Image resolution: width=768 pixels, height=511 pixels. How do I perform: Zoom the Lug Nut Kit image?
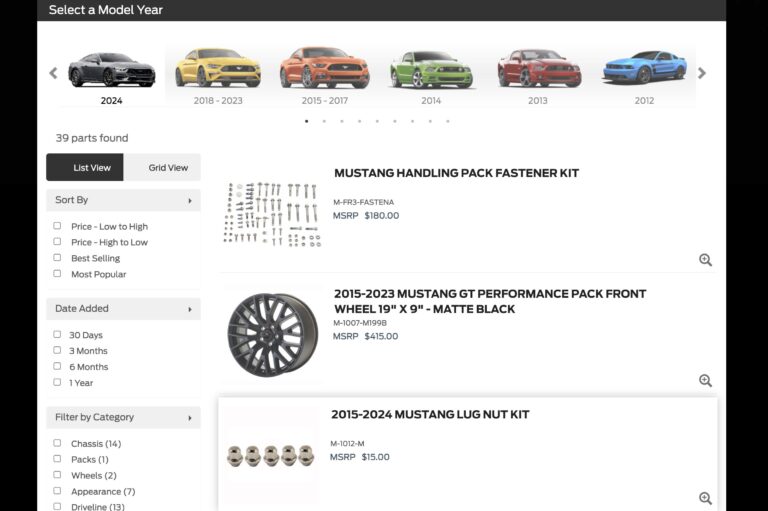pos(705,498)
